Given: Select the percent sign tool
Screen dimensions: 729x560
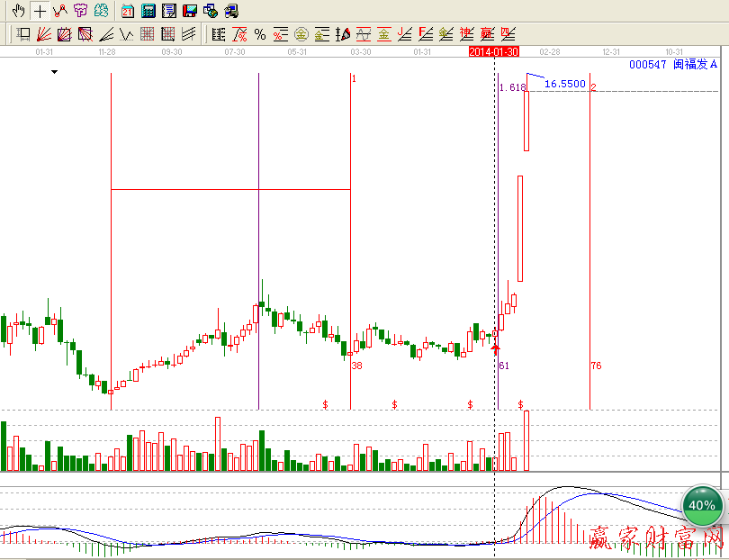Looking at the screenshot, I should point(260,35).
